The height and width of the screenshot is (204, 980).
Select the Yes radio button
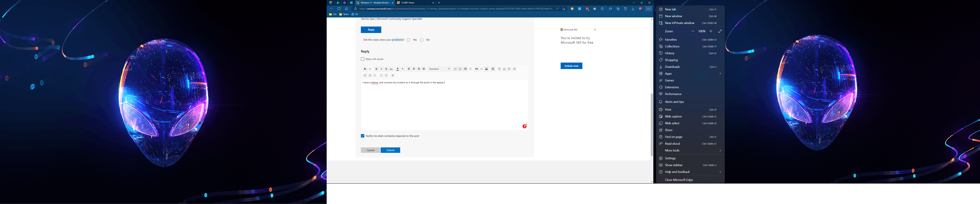(409, 40)
